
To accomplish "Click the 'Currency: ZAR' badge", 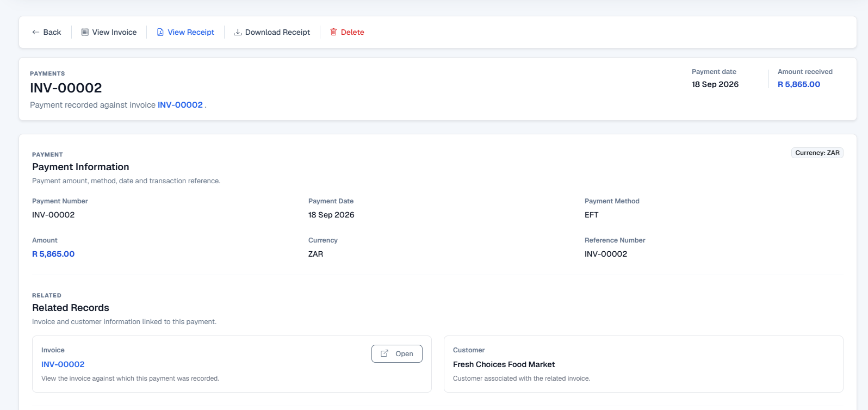I will 817,153.
